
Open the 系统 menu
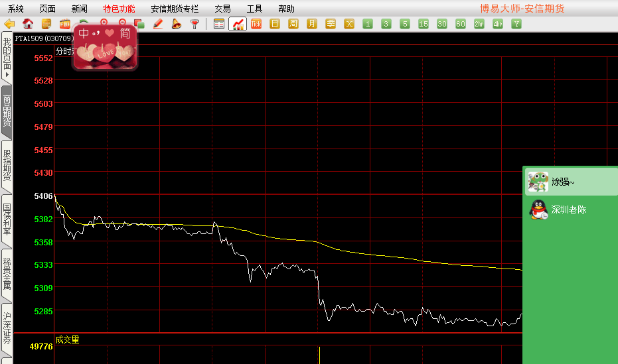coord(16,9)
